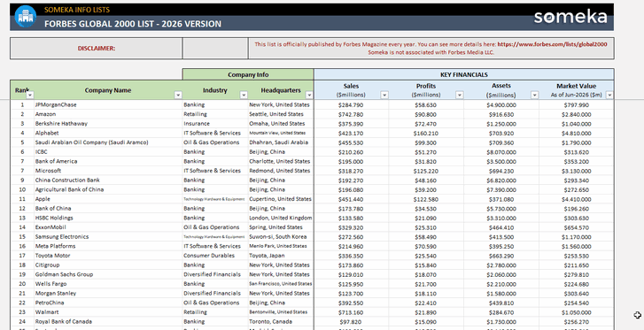Click the Suwon-si, South Korea headquarters cell
The width and height of the screenshot is (644, 330).
tap(281, 237)
